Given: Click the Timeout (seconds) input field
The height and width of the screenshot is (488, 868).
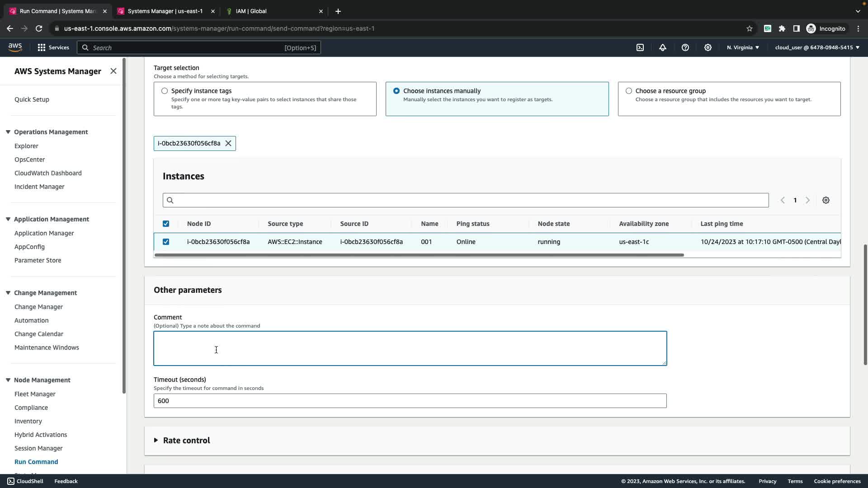Looking at the screenshot, I should tap(410, 401).
